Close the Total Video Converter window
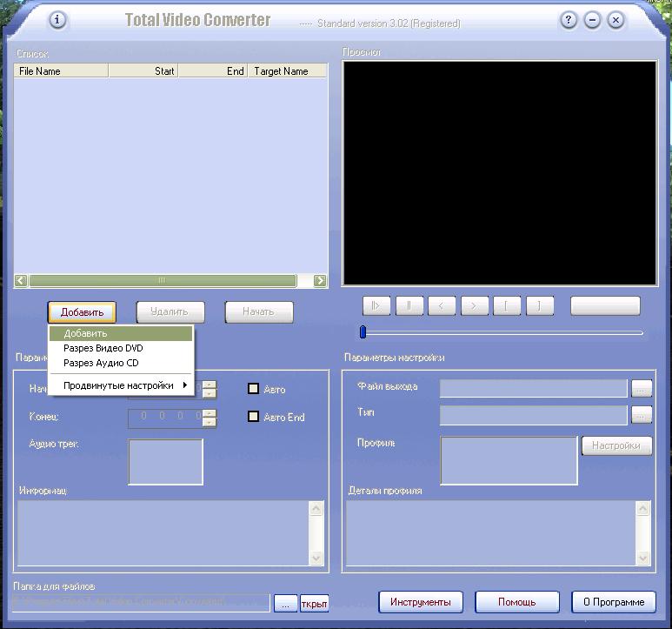The image size is (672, 629). (615, 20)
